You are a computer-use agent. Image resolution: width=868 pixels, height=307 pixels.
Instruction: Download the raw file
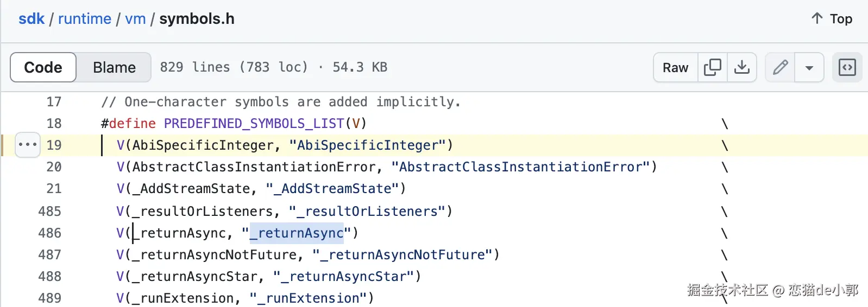741,67
